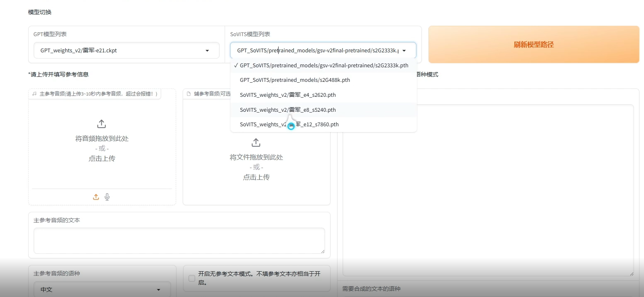Enable 无参考文本模式 checkbox
The height and width of the screenshot is (297, 644).
pyautogui.click(x=191, y=278)
